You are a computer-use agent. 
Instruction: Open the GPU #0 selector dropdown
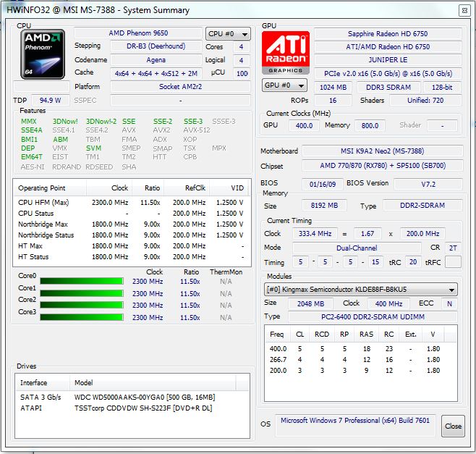pyautogui.click(x=284, y=85)
